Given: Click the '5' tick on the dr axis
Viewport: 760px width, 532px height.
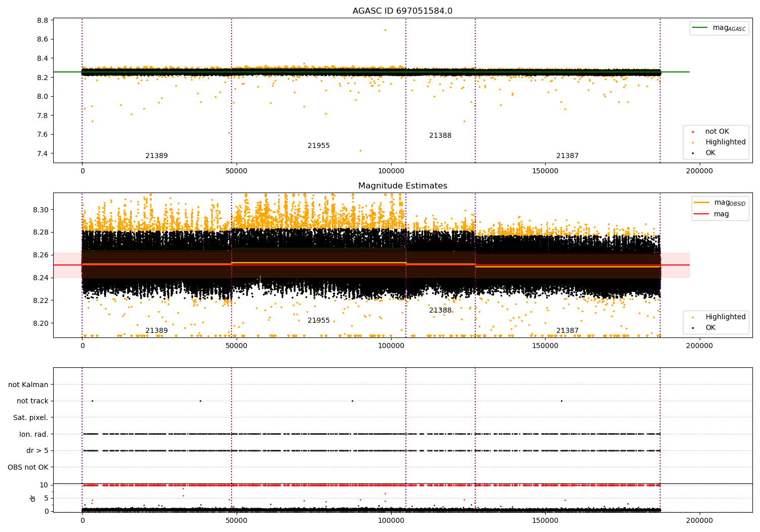Looking at the screenshot, I should [46, 498].
